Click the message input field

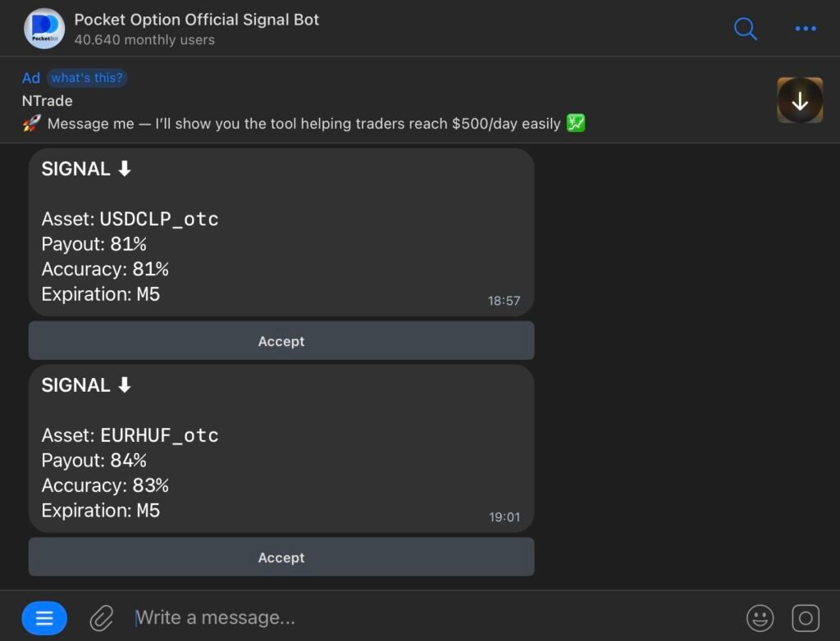328,617
